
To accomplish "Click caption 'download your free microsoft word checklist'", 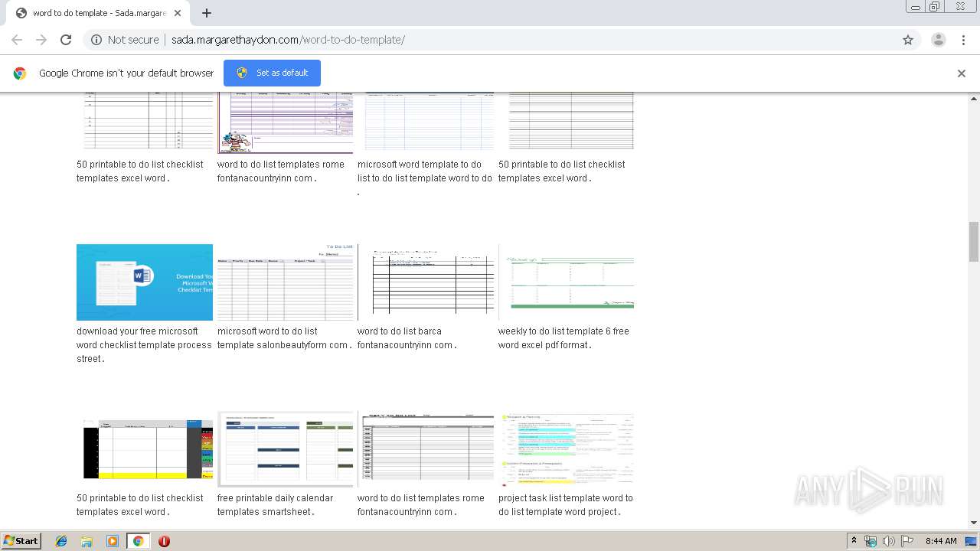I will pyautogui.click(x=144, y=345).
